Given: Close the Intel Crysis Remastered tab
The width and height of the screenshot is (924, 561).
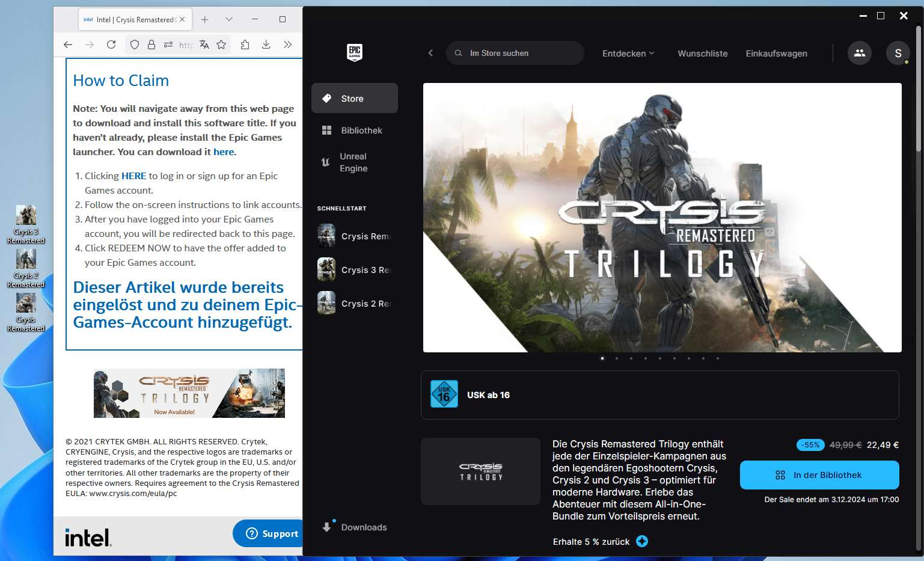Looking at the screenshot, I should [x=183, y=19].
